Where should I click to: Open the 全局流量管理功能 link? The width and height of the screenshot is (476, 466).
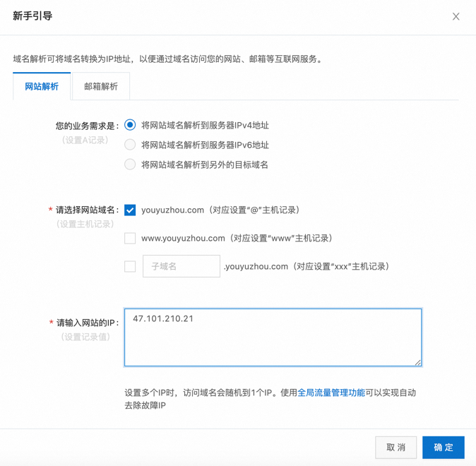(x=331, y=393)
